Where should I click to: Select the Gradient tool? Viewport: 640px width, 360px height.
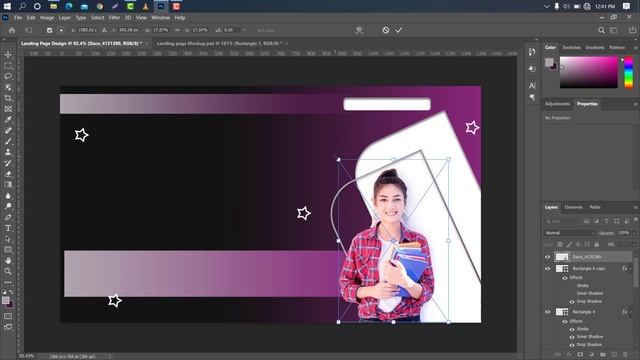pyautogui.click(x=8, y=184)
